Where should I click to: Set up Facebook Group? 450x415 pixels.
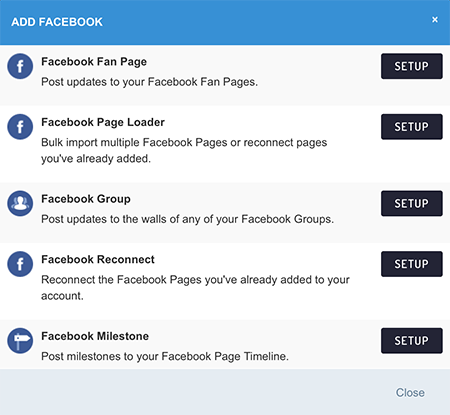(412, 203)
